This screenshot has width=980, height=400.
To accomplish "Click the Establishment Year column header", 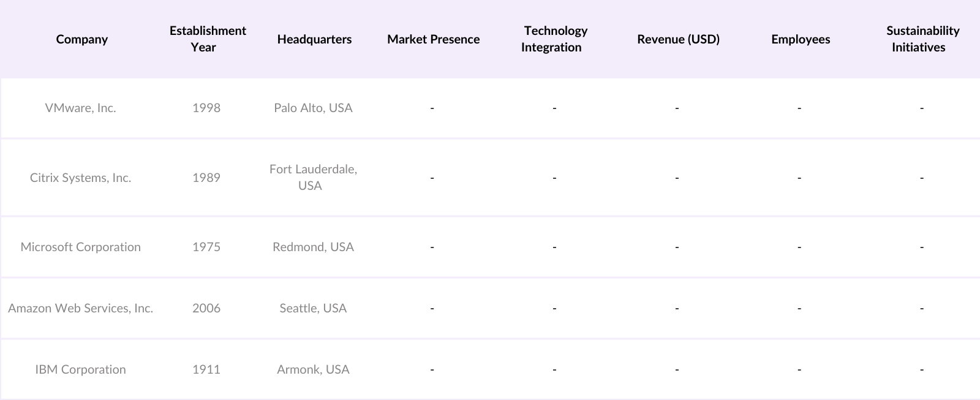I will tap(207, 39).
